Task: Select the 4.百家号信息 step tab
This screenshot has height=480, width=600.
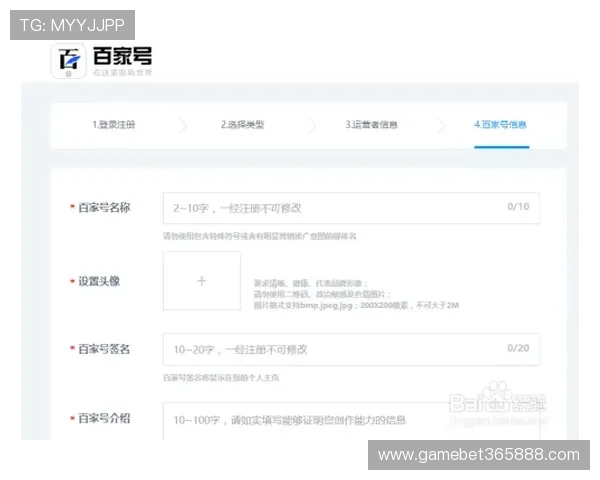Action: click(501, 125)
